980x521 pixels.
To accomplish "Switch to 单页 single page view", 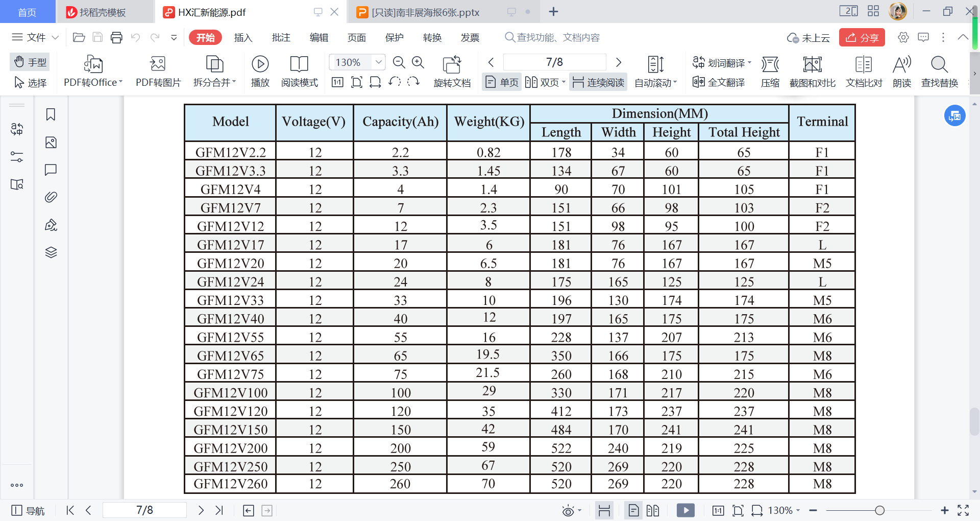I will point(502,82).
